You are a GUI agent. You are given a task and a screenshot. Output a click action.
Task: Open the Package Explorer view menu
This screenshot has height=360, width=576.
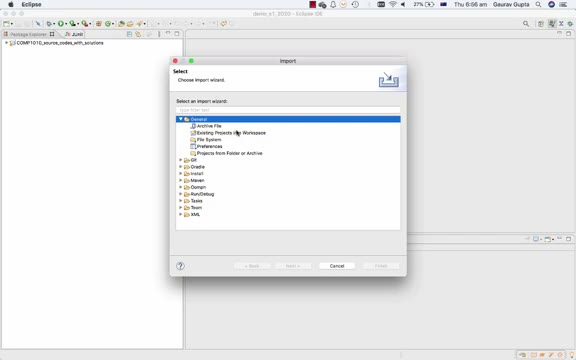(x=159, y=34)
